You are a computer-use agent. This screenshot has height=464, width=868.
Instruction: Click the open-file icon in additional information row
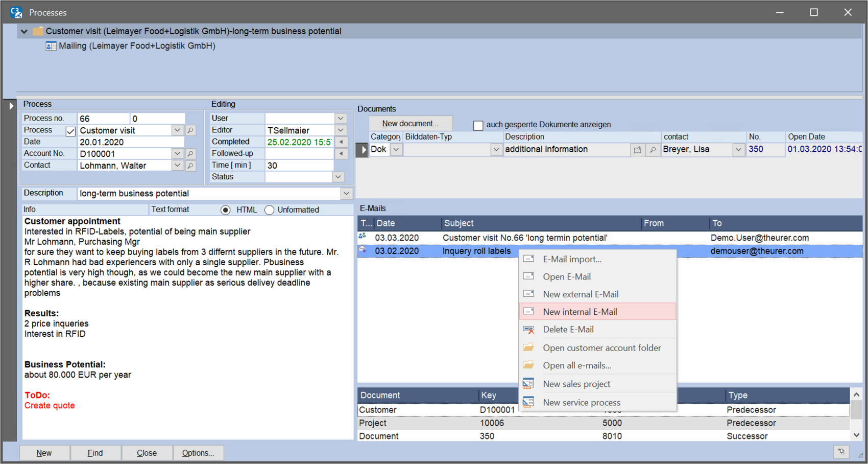[x=638, y=150]
